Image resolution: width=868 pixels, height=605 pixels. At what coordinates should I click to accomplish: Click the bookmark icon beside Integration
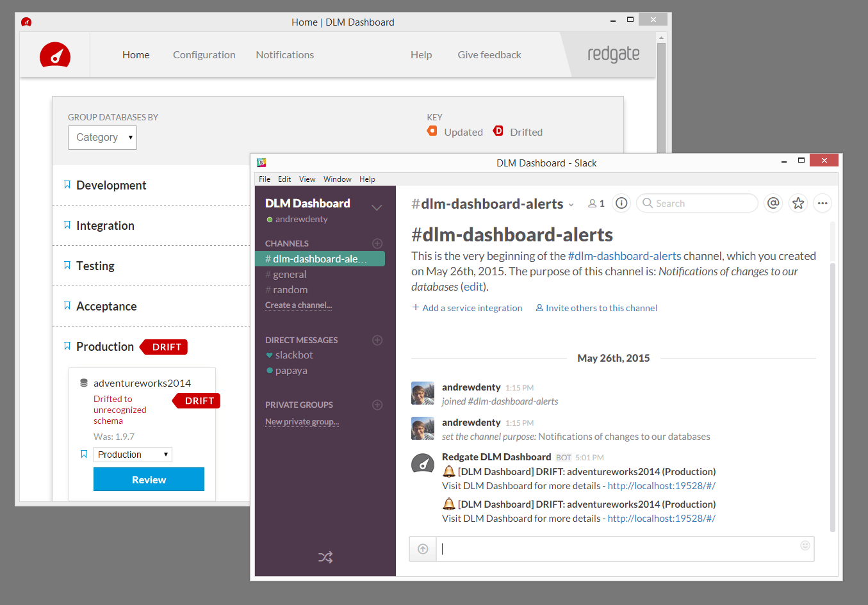pyautogui.click(x=67, y=225)
